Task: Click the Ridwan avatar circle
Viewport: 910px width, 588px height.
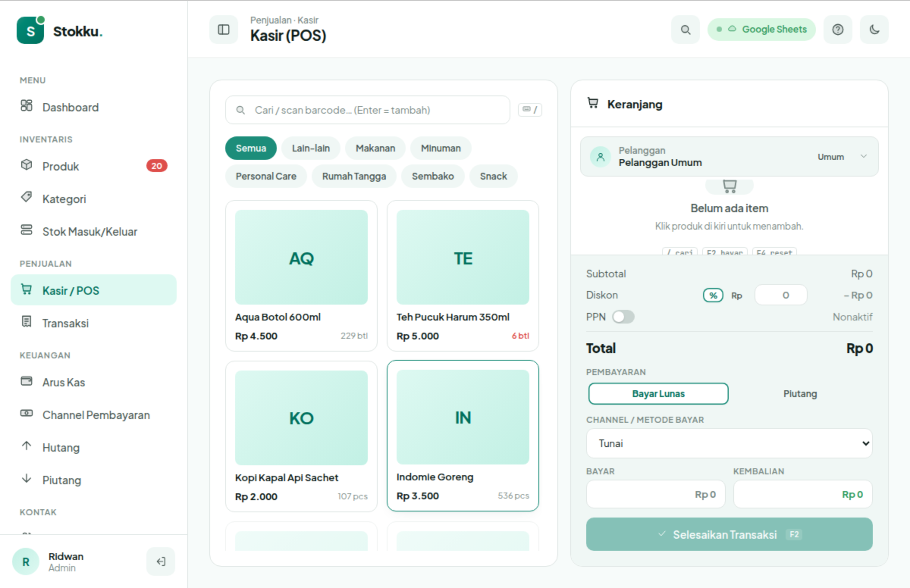Action: pyautogui.click(x=26, y=561)
